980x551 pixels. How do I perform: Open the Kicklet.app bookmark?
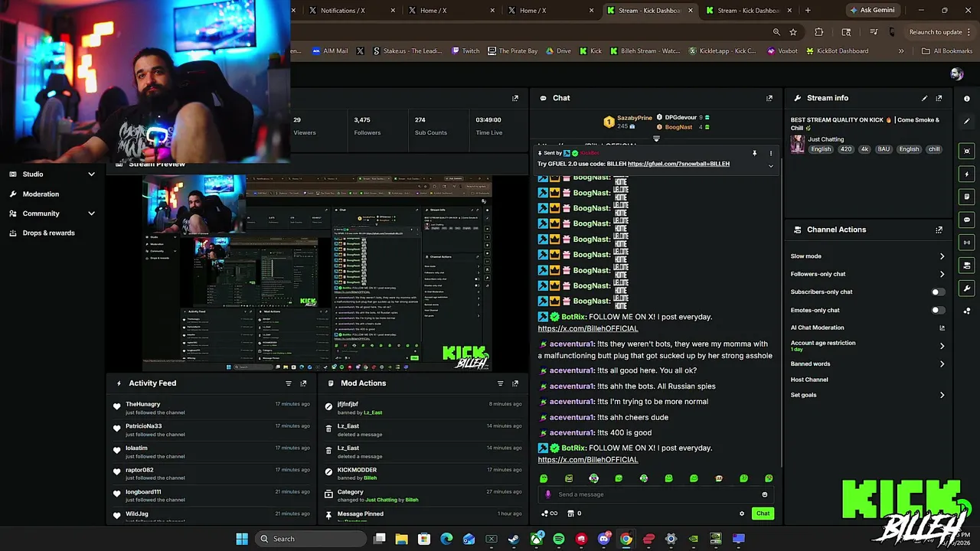point(722,51)
